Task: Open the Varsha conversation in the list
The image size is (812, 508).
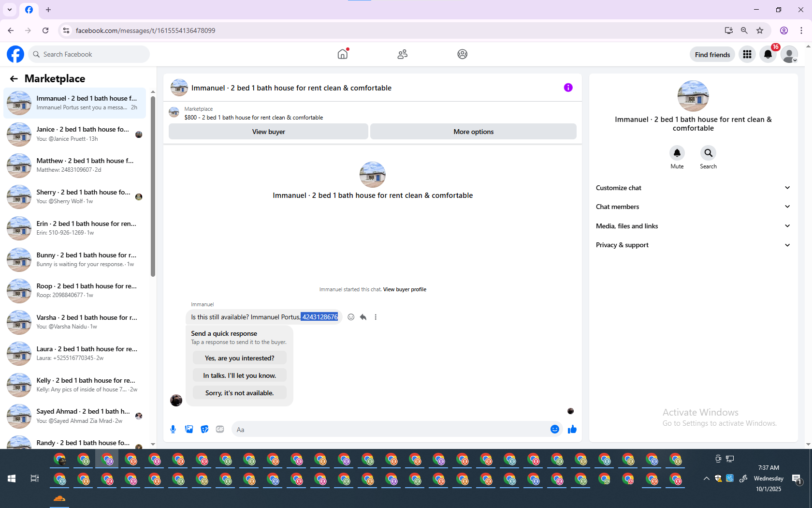Action: pyautogui.click(x=75, y=322)
